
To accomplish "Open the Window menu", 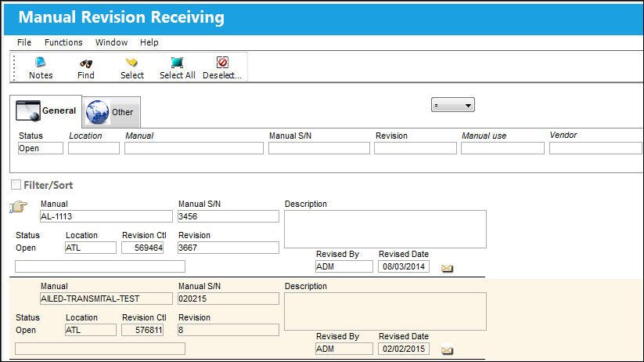I will click(111, 42).
